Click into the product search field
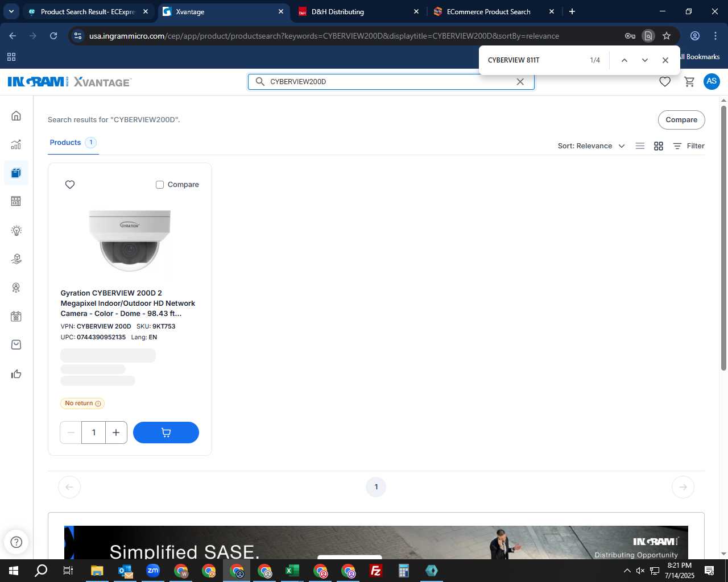Screen dimensions: 728x582 point(391,82)
